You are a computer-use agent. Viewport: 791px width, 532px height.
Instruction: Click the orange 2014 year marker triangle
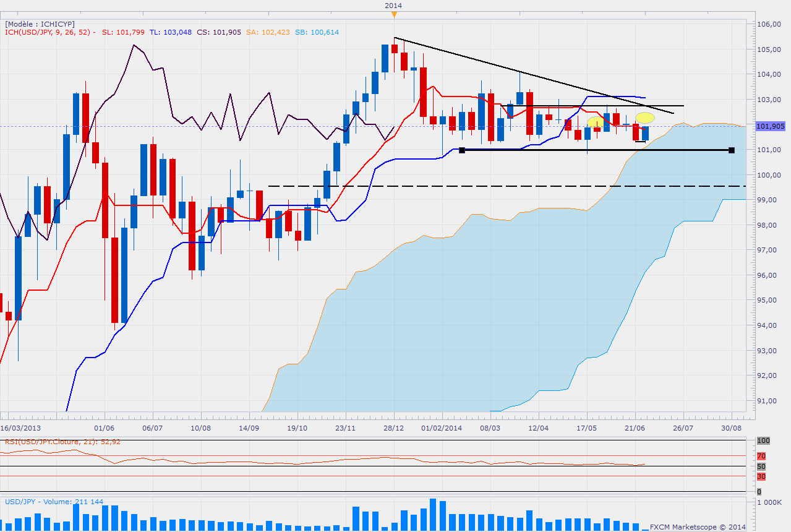(393, 14)
